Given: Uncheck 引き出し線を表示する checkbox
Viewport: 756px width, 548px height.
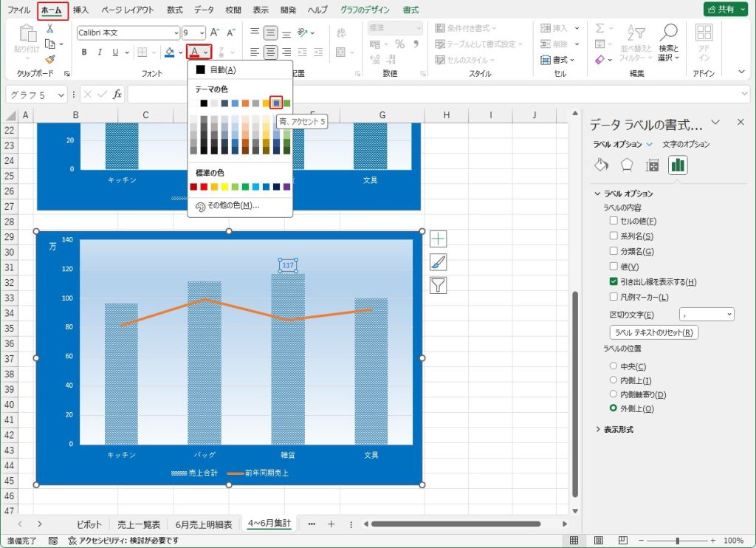Looking at the screenshot, I should 614,281.
